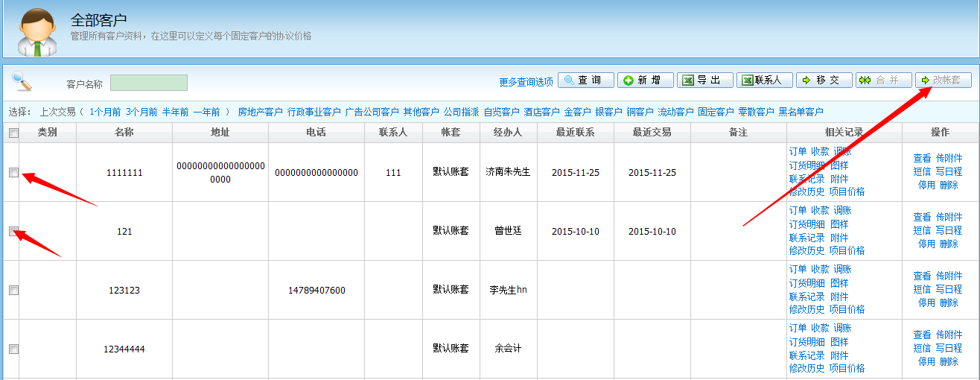Click the 合并 merge button
The width and height of the screenshot is (980, 380).
[x=884, y=80]
